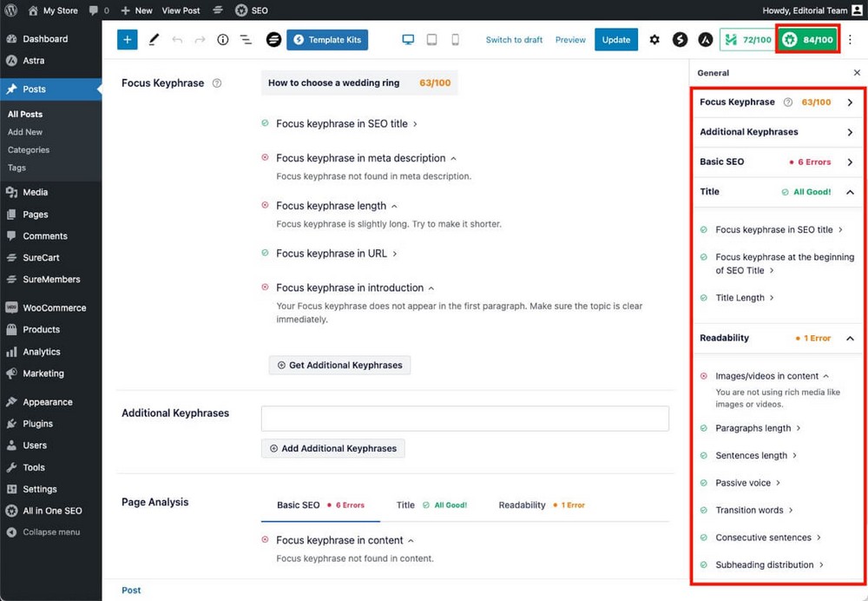
Task: Click View Post in admin bar
Action: 181,10
